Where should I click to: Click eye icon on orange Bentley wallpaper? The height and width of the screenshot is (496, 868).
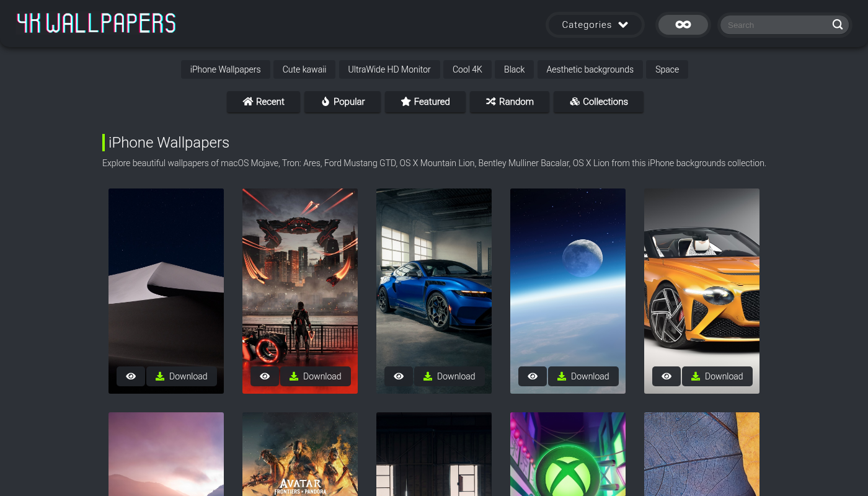pyautogui.click(x=666, y=376)
